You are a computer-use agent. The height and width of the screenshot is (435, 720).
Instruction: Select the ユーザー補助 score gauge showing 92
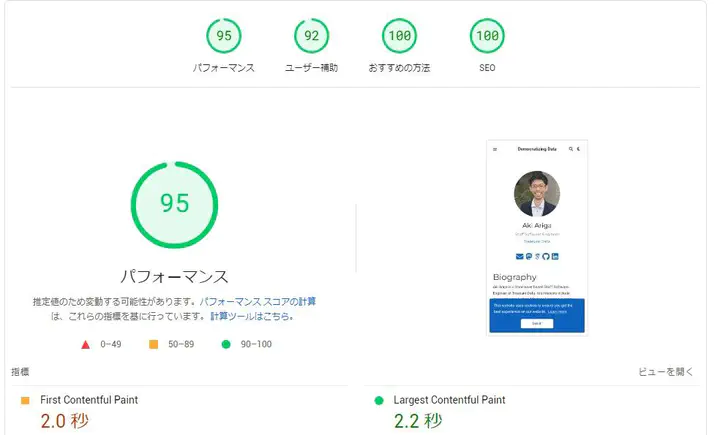pyautogui.click(x=311, y=35)
